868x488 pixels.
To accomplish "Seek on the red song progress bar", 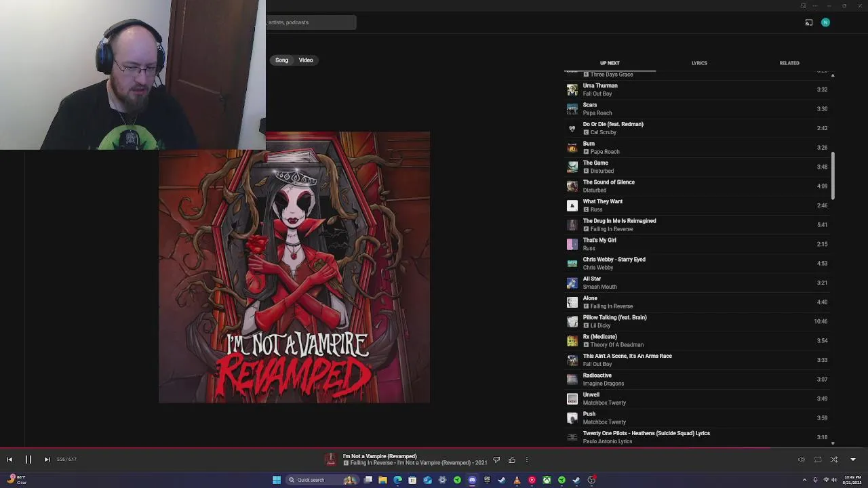I will pos(384,448).
